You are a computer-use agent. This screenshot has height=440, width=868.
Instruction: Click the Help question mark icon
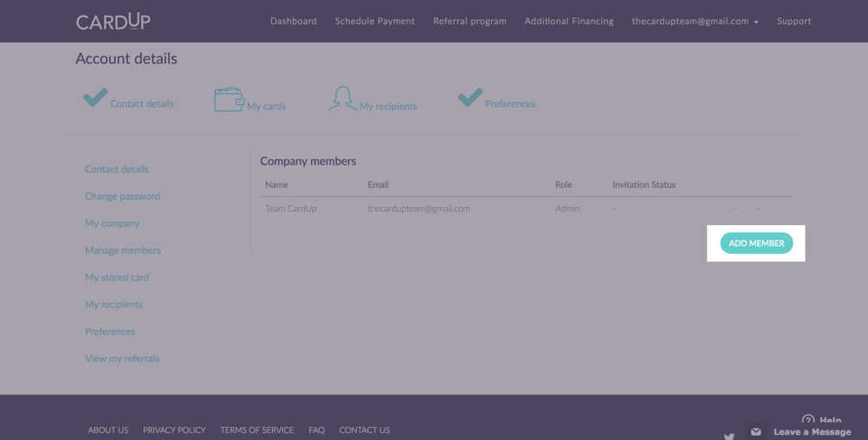coord(808,420)
